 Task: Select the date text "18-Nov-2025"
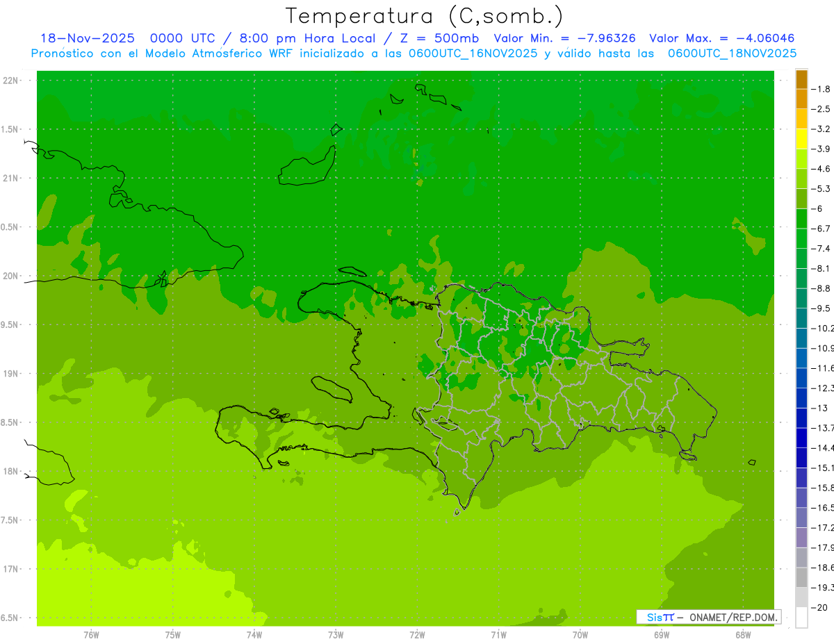87,38
